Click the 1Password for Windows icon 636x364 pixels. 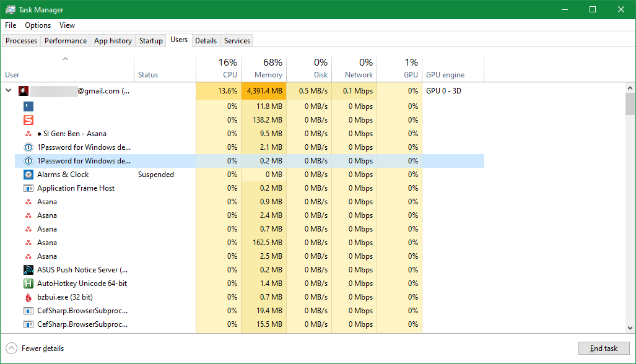point(28,147)
